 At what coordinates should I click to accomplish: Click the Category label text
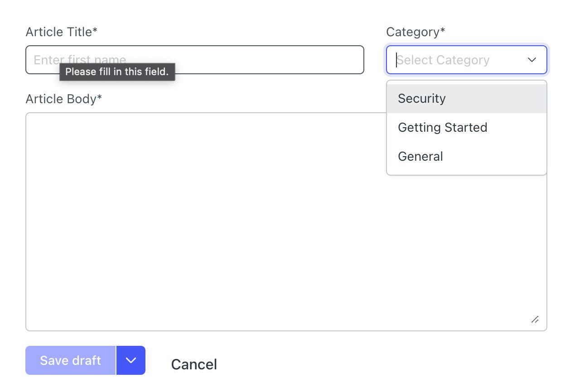point(413,32)
